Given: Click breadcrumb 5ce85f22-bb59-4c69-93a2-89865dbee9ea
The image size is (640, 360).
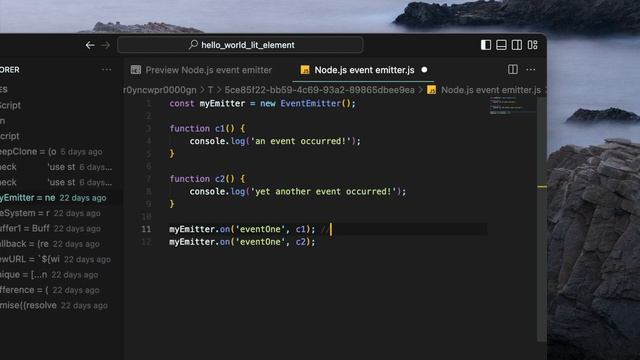Looking at the screenshot, I should [319, 90].
